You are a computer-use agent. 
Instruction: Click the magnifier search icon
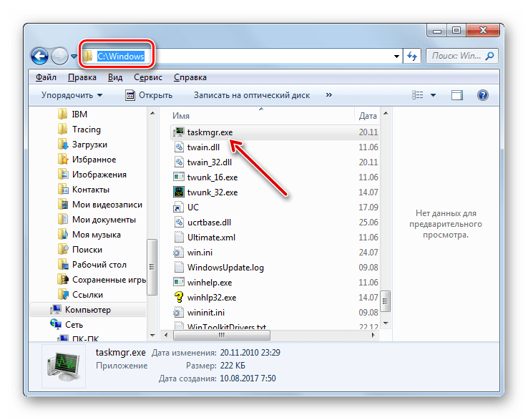pyautogui.click(x=489, y=56)
